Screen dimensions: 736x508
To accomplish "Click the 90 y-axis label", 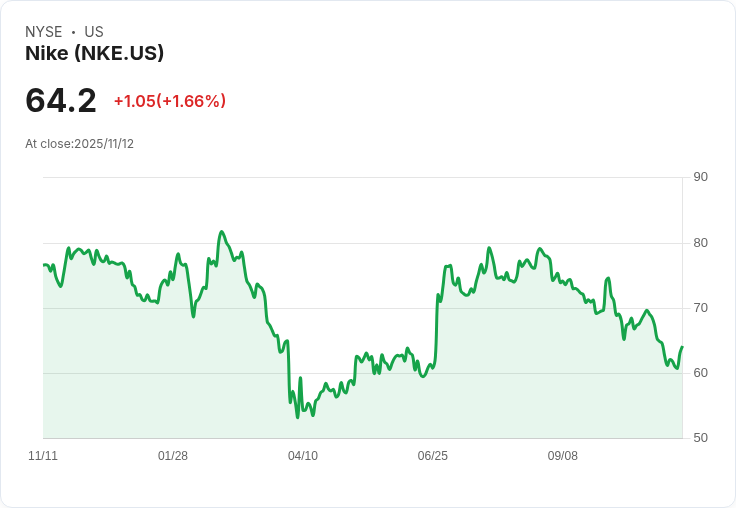I will coord(701,177).
